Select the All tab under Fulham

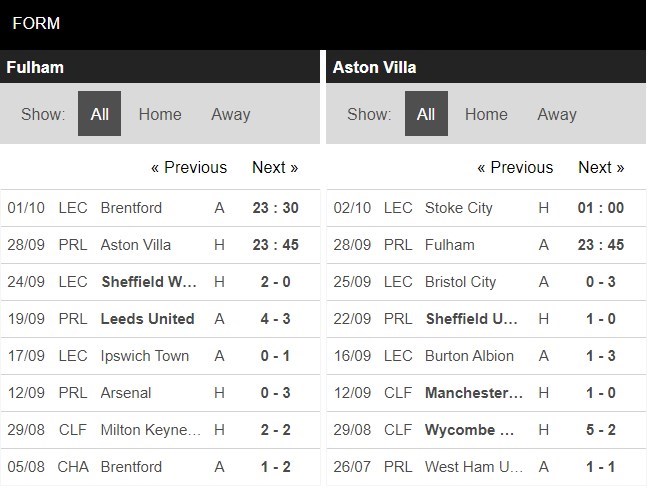(99, 114)
